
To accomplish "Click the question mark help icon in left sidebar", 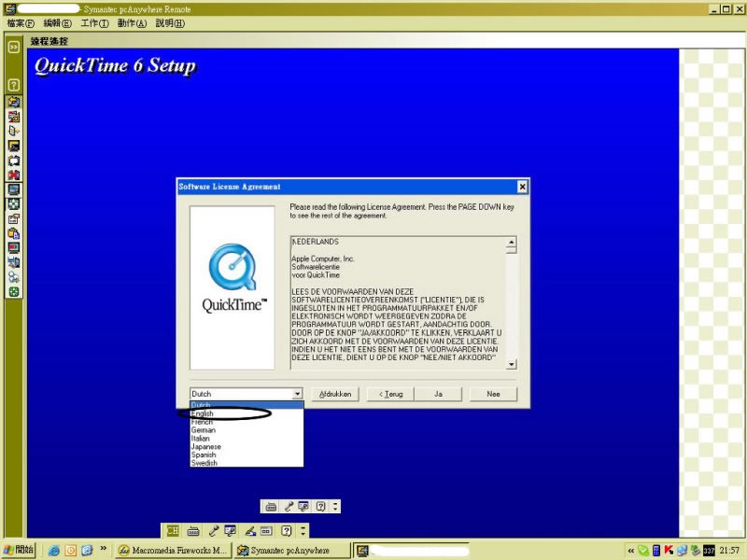I will [x=14, y=85].
